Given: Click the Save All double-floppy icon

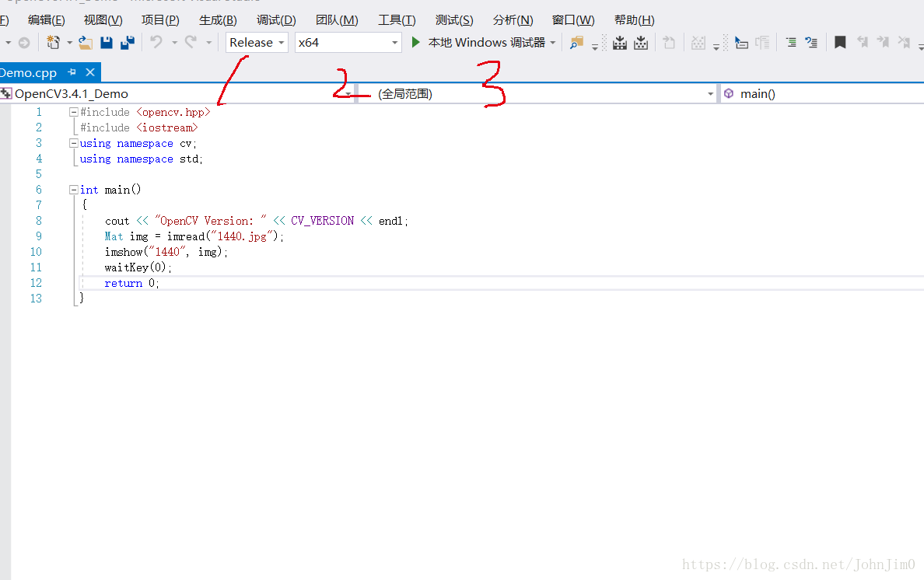Looking at the screenshot, I should click(x=128, y=43).
